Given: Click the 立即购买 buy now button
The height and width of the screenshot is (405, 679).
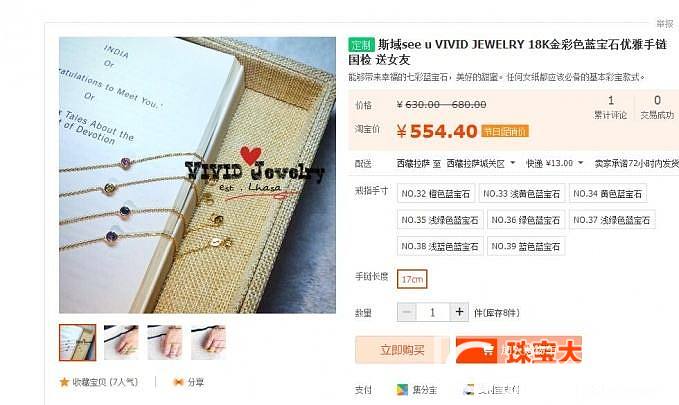Looking at the screenshot, I should (402, 350).
